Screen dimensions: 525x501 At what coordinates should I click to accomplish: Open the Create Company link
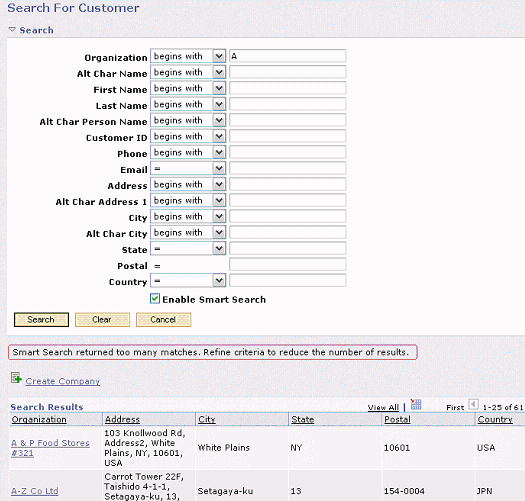(63, 381)
